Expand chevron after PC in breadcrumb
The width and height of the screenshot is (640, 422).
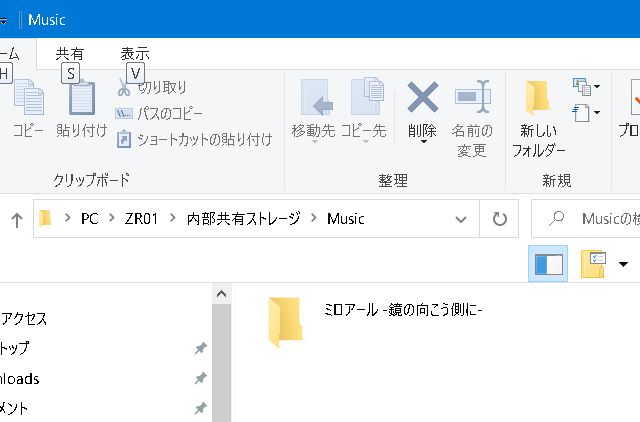point(111,218)
